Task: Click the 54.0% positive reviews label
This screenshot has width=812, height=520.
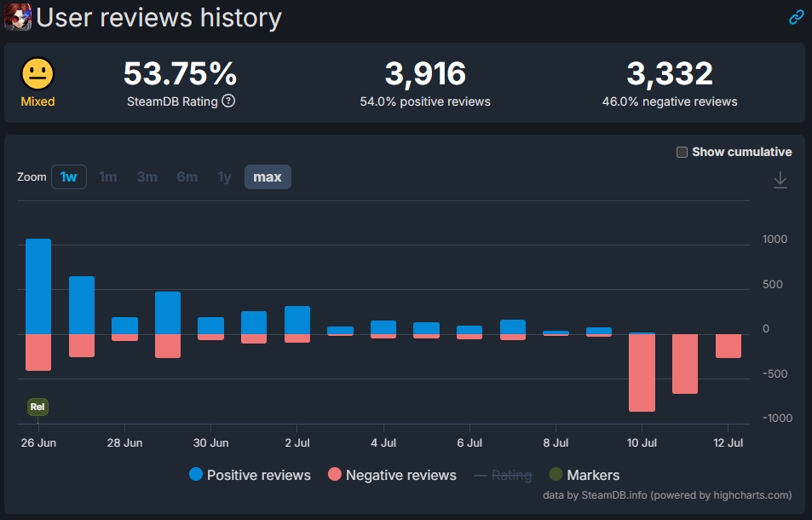Action: 425,101
